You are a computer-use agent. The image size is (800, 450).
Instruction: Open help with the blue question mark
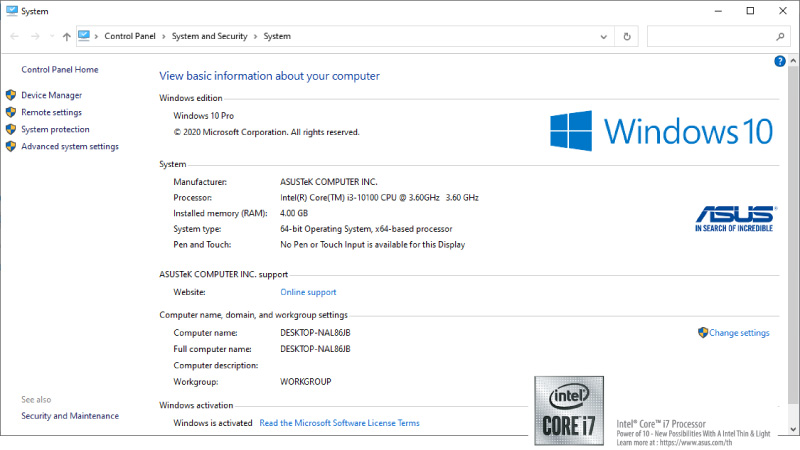pyautogui.click(x=780, y=61)
